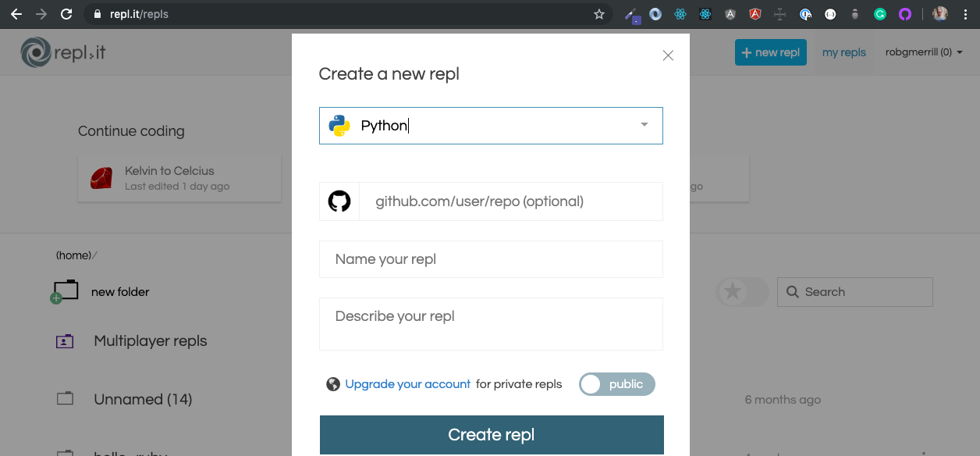980x456 pixels.
Task: Click the Unnamed (14) folder icon
Action: coord(65,398)
